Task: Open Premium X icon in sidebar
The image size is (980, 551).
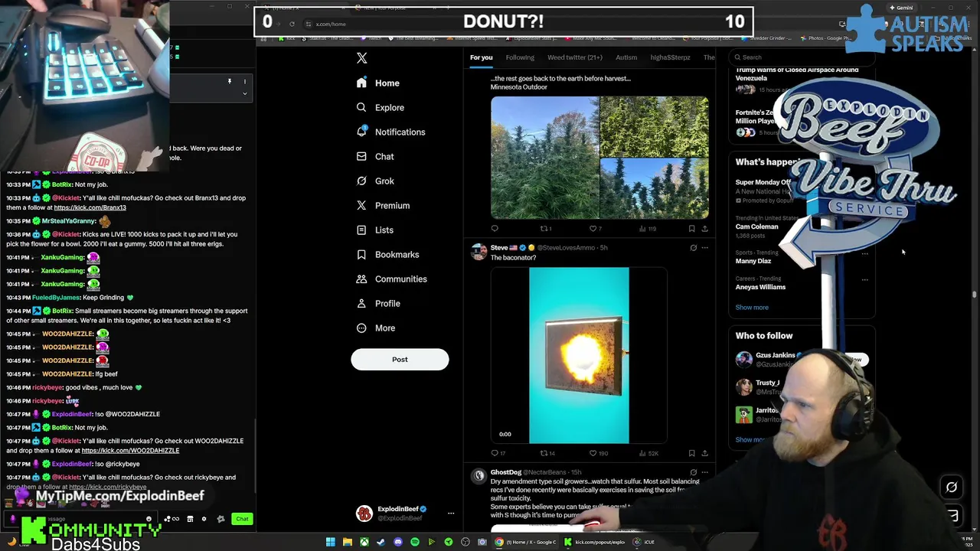Action: click(361, 205)
